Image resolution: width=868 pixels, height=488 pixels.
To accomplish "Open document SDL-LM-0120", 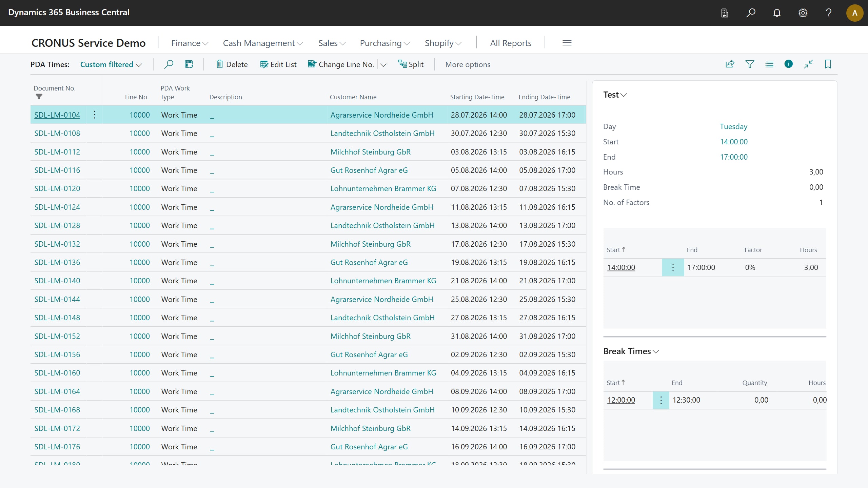I will click(x=57, y=188).
